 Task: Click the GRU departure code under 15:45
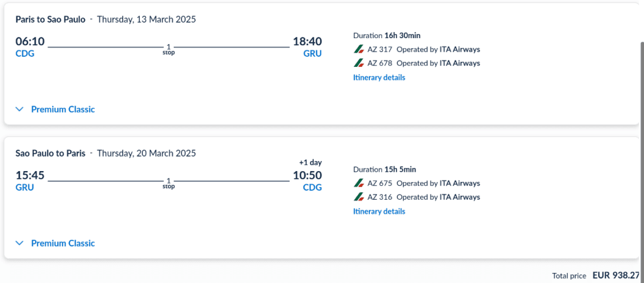(x=25, y=187)
